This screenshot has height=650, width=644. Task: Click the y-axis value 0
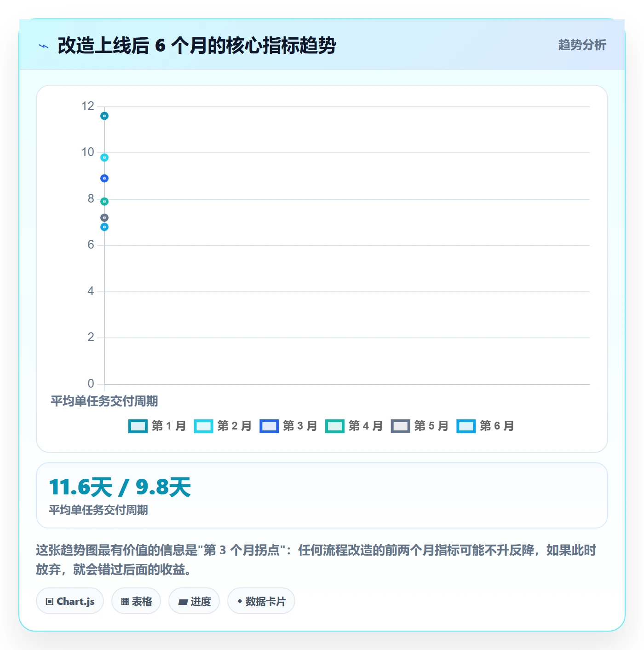coord(91,384)
